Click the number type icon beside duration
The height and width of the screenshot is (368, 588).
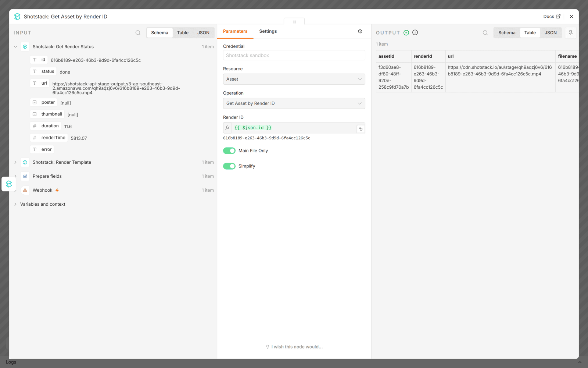35,126
